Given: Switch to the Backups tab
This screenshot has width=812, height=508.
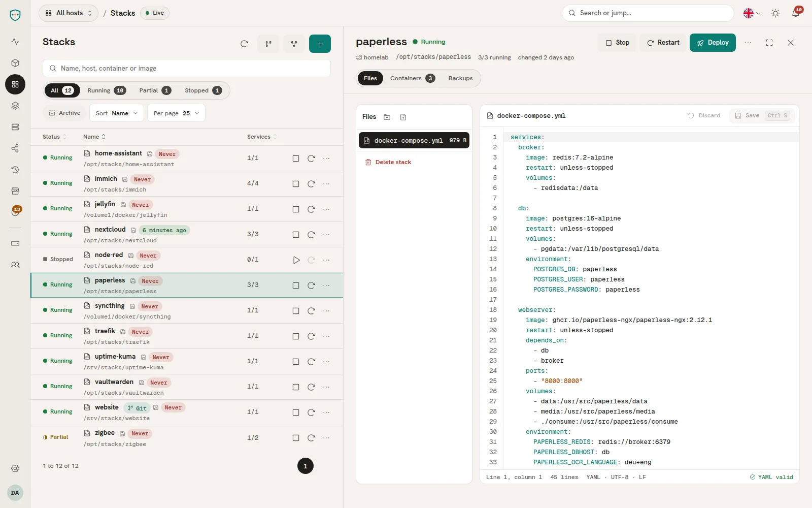Looking at the screenshot, I should pyautogui.click(x=460, y=78).
